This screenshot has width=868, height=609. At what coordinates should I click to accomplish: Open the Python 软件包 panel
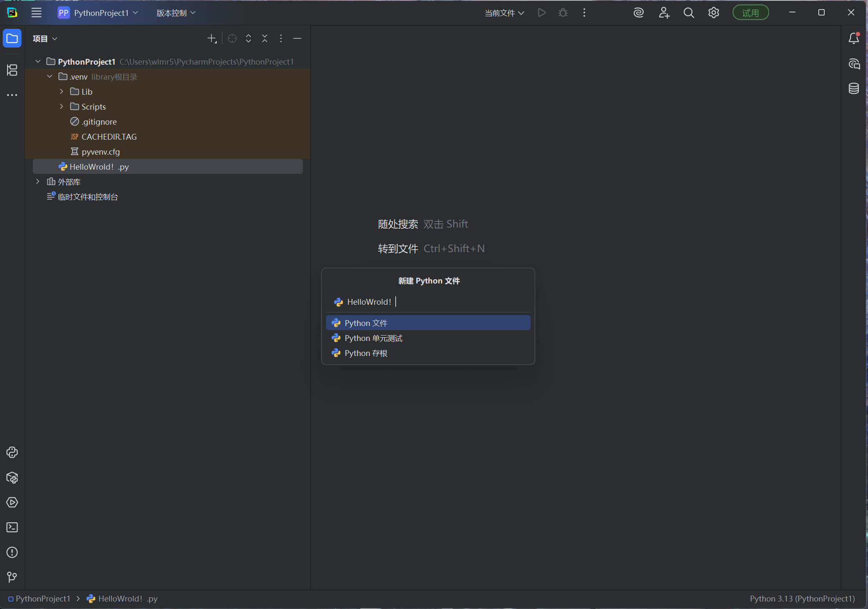coord(12,478)
